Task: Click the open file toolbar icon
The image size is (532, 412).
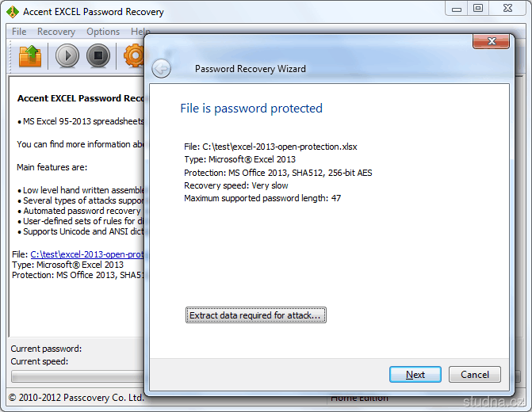Action: [30, 56]
